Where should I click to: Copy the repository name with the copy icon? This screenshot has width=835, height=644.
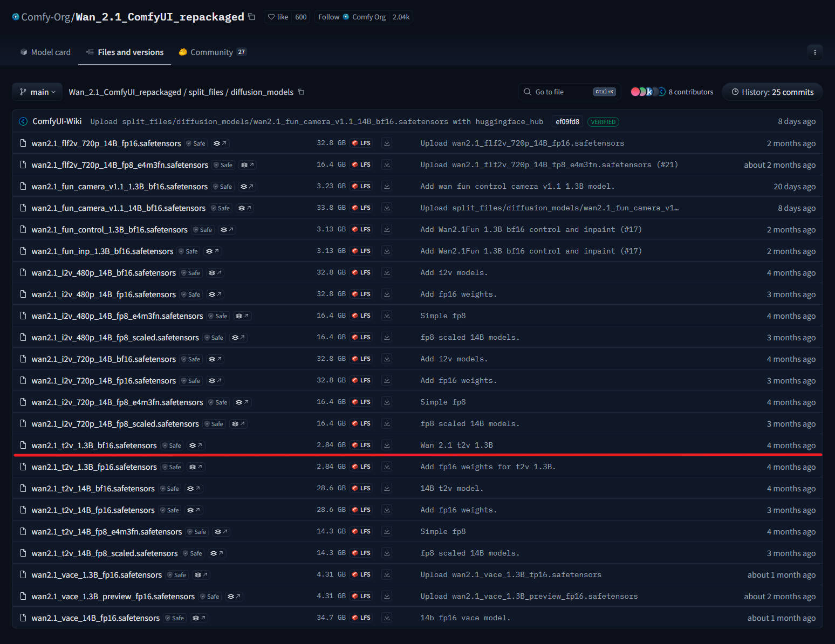[251, 17]
